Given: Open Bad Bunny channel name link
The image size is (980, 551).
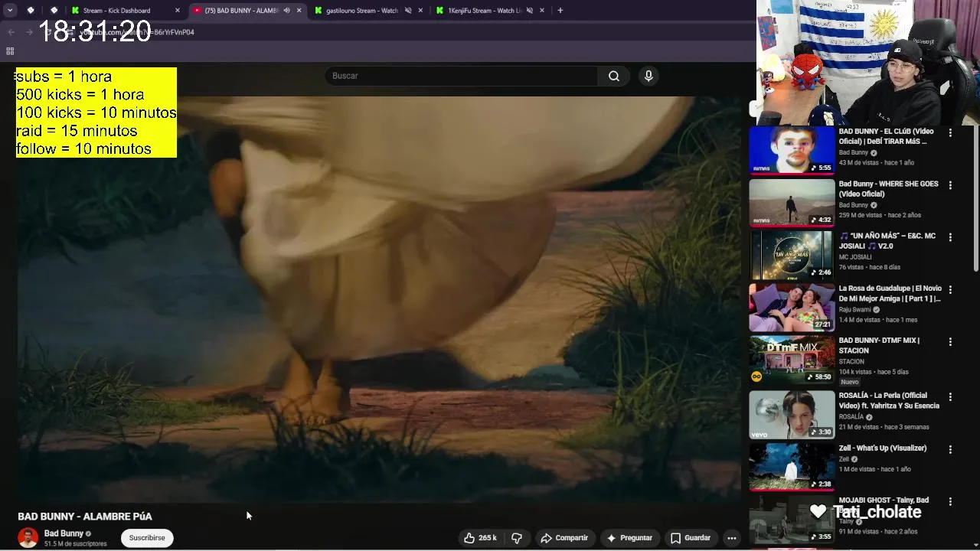Looking at the screenshot, I should 64,533.
